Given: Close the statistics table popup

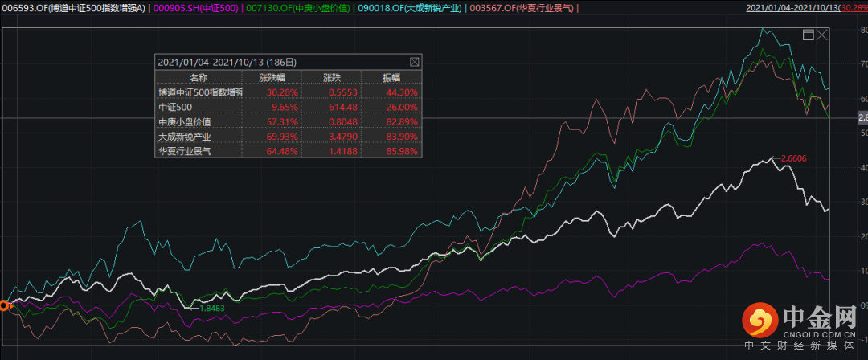Looking at the screenshot, I should (x=414, y=62).
